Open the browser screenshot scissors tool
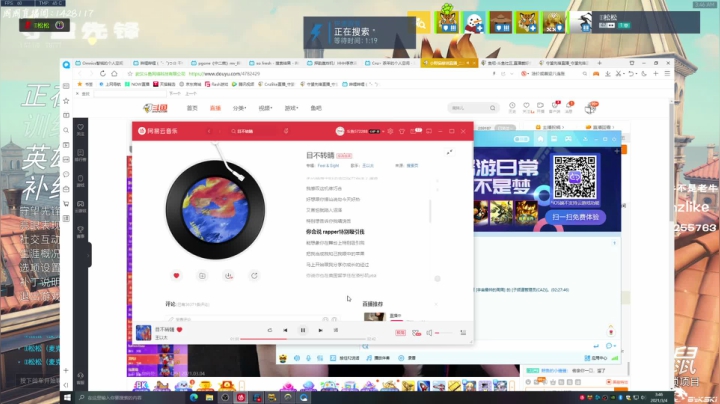 [619, 73]
